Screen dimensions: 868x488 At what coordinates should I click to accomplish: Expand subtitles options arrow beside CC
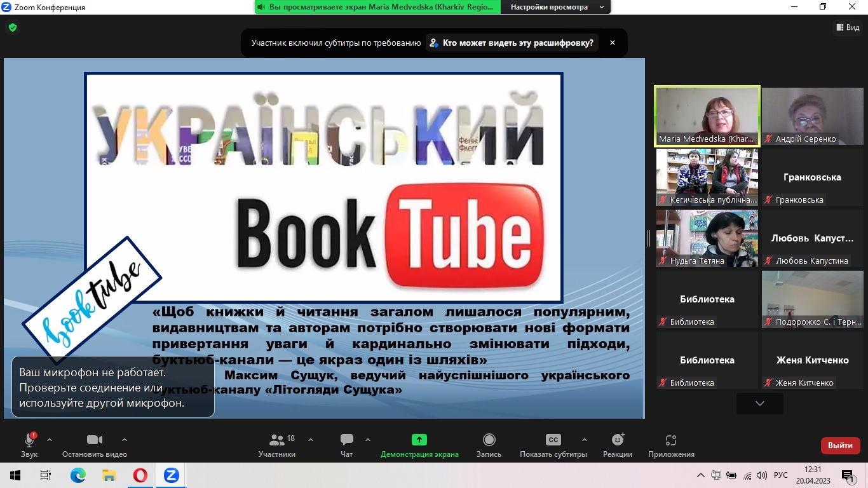584,440
